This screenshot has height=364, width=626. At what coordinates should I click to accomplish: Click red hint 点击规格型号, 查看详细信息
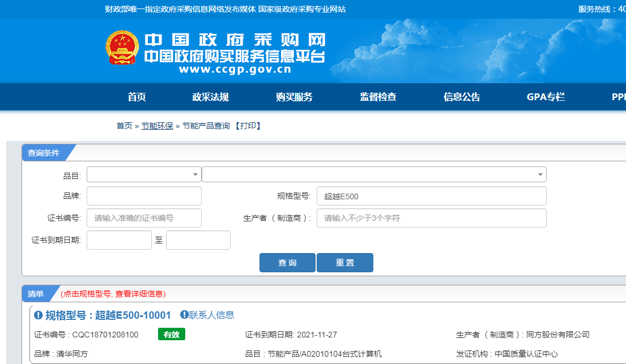pyautogui.click(x=113, y=294)
